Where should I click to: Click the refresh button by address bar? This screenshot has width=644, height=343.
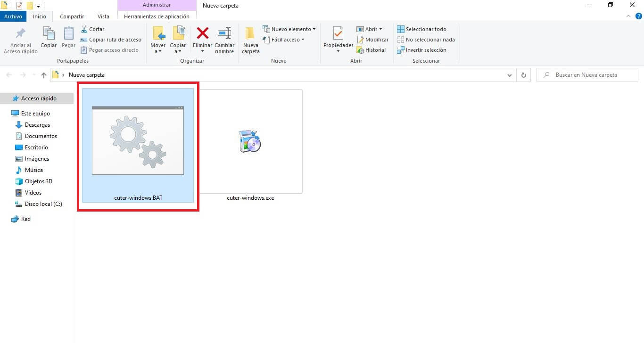pos(523,75)
